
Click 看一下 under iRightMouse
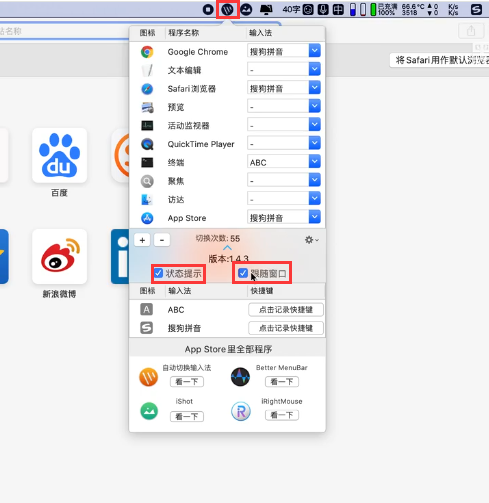[x=282, y=415]
